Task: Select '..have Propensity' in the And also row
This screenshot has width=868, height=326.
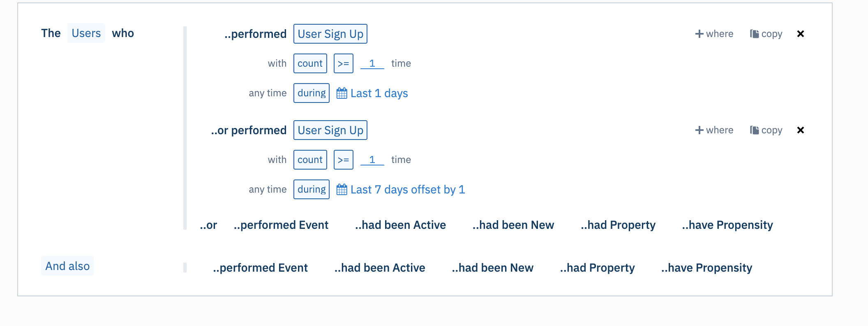Action: tap(707, 268)
